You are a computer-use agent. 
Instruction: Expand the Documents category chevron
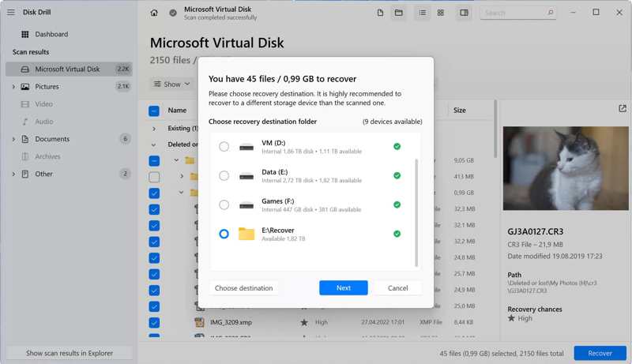(x=13, y=139)
